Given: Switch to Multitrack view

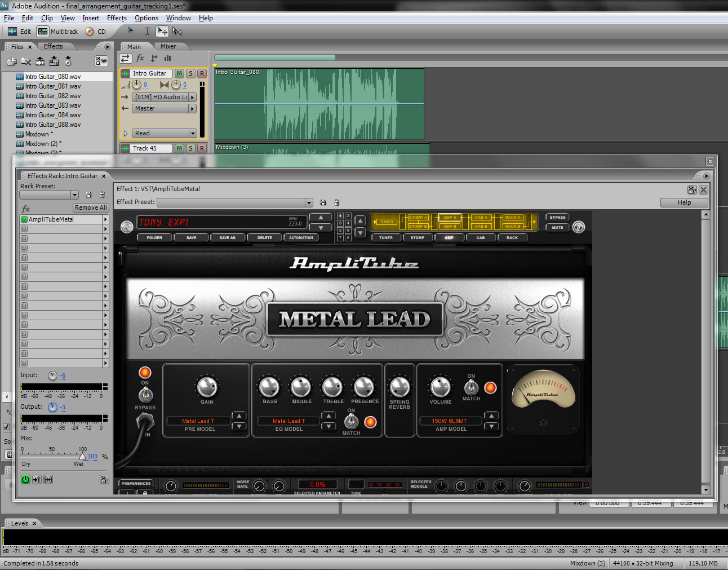Looking at the screenshot, I should click(58, 32).
